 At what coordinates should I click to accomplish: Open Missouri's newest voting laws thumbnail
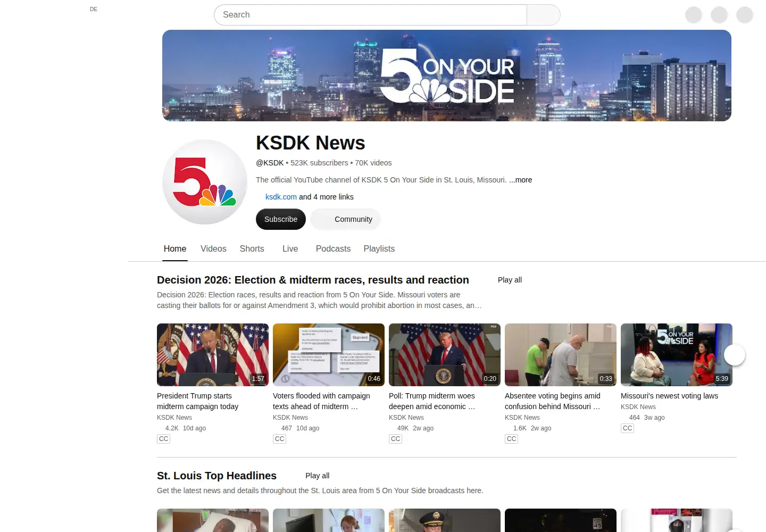pos(677,355)
